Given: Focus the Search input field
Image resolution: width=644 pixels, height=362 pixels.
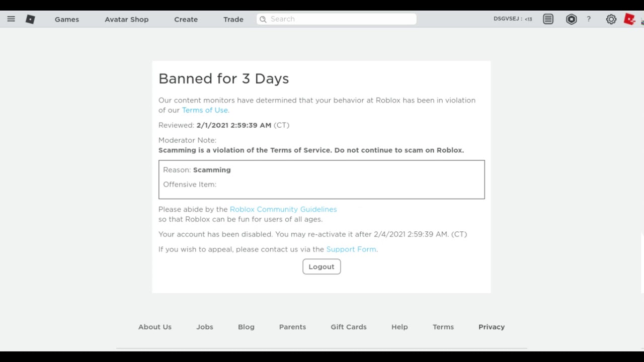Looking at the screenshot, I should pyautogui.click(x=337, y=19).
